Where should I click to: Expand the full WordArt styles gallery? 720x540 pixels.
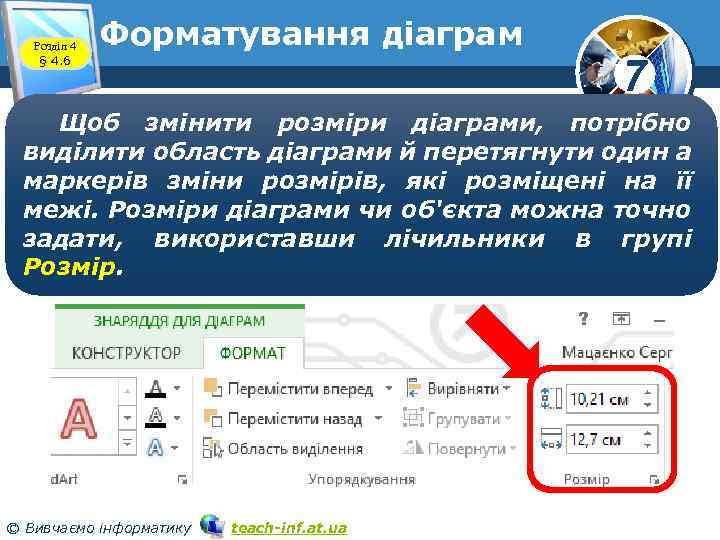(127, 443)
